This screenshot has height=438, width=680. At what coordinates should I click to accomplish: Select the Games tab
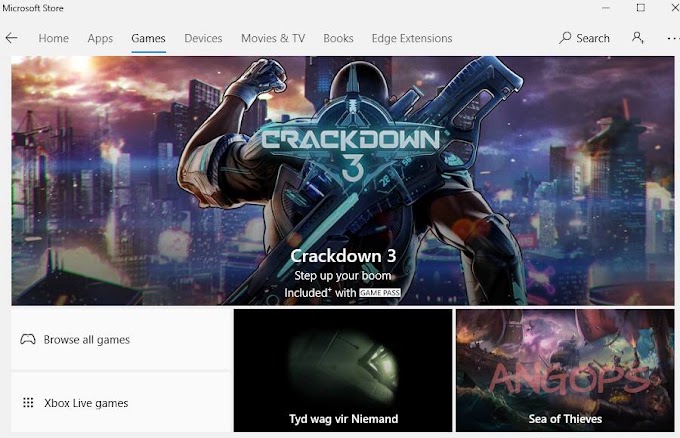(148, 38)
